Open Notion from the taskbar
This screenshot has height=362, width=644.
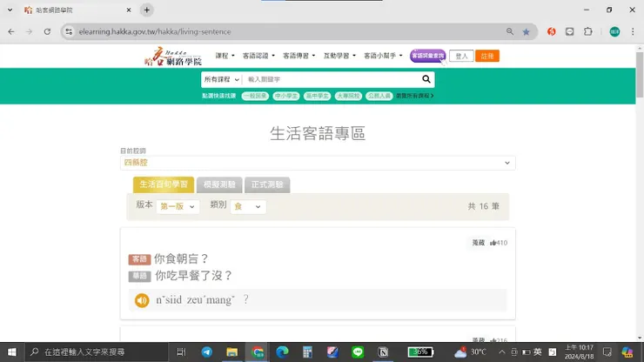383,352
